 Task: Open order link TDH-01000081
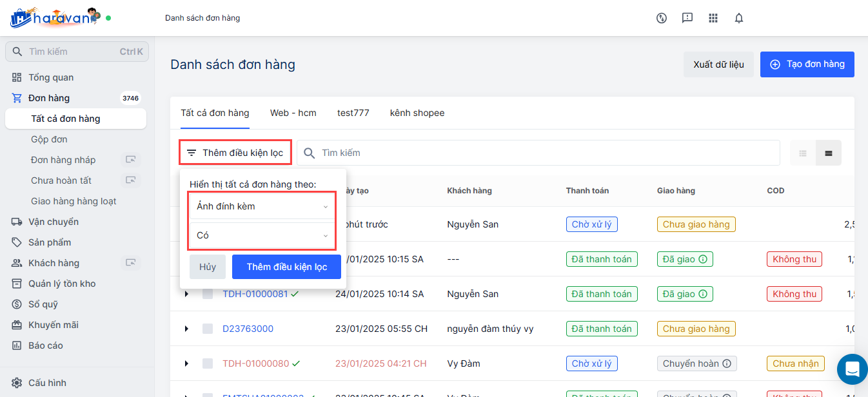tap(255, 294)
